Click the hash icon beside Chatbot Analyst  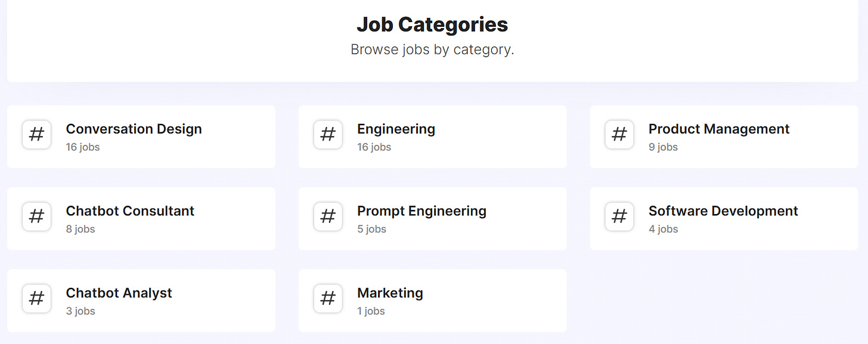pos(36,299)
